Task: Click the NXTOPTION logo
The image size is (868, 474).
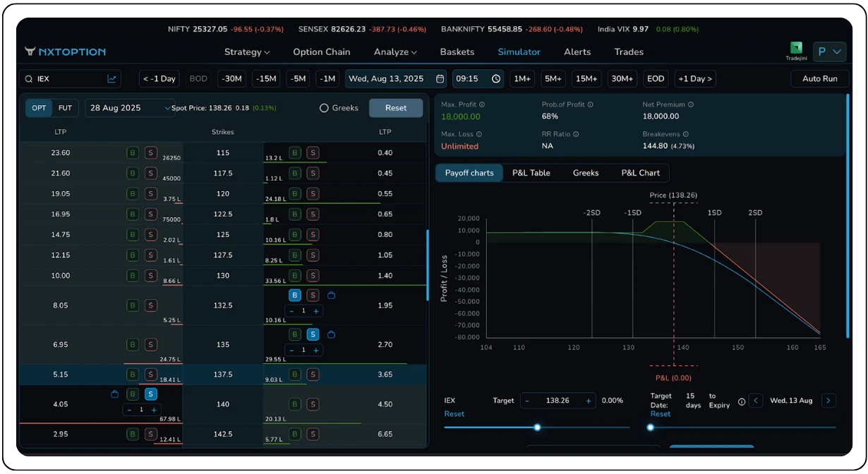Action: click(x=65, y=51)
